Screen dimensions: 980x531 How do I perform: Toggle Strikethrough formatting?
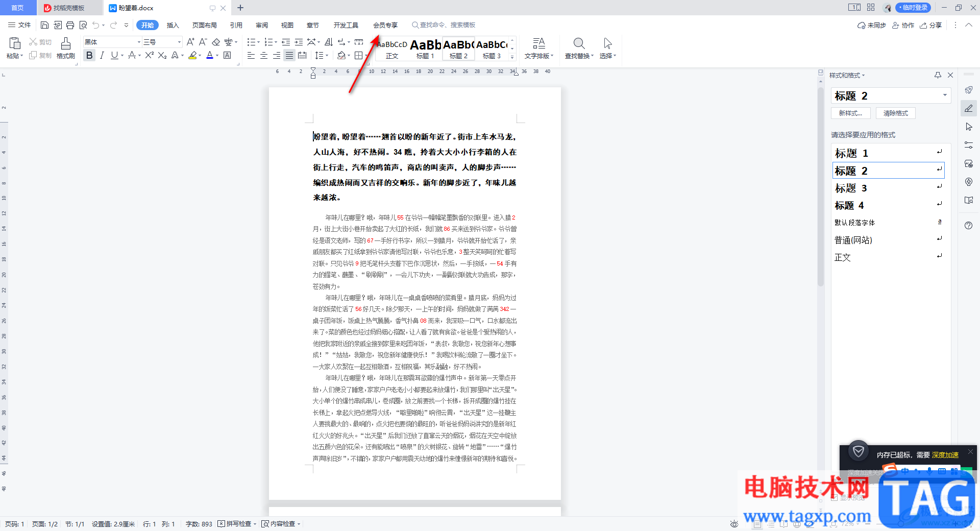[132, 55]
